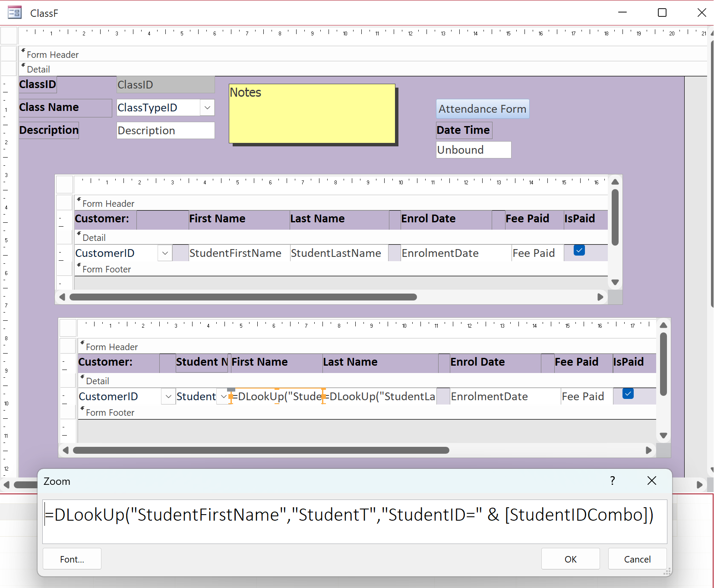714x588 pixels.
Task: Click the first subform's scroll up arrow
Action: point(615,182)
